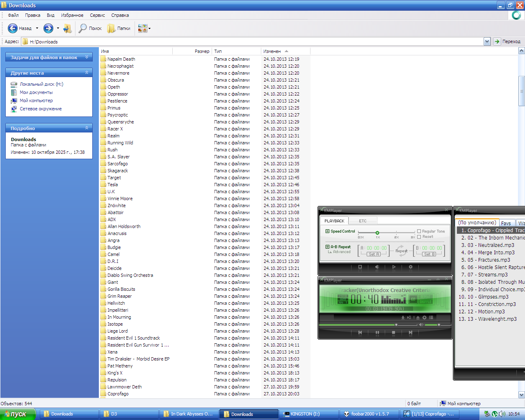Click the safely remove hardware tray icon
Viewport: 525px width, 420px height.
[487, 414]
